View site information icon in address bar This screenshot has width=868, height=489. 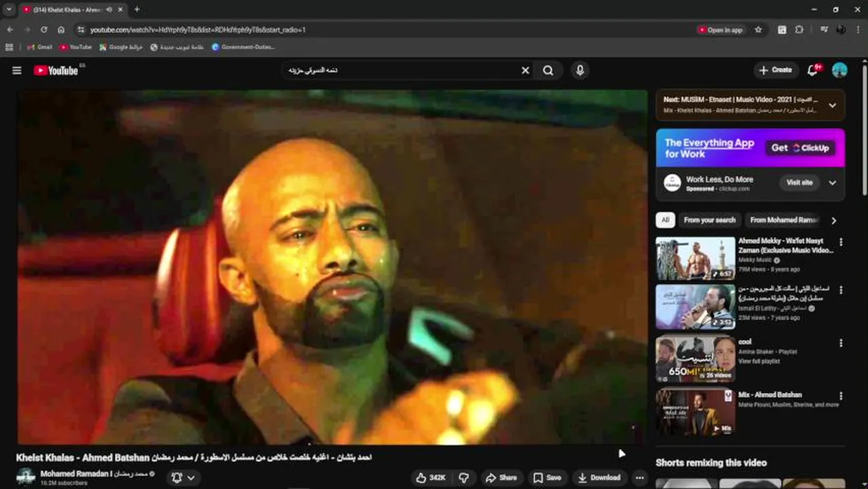tap(81, 30)
